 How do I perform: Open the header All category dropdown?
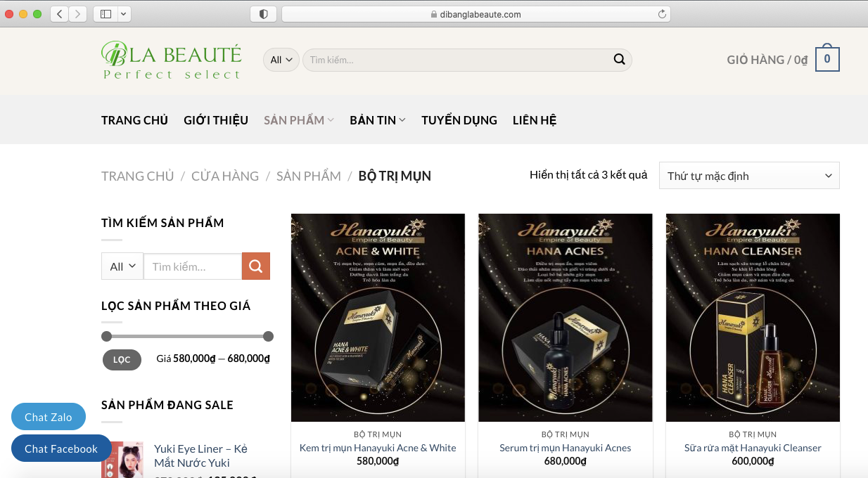(281, 60)
